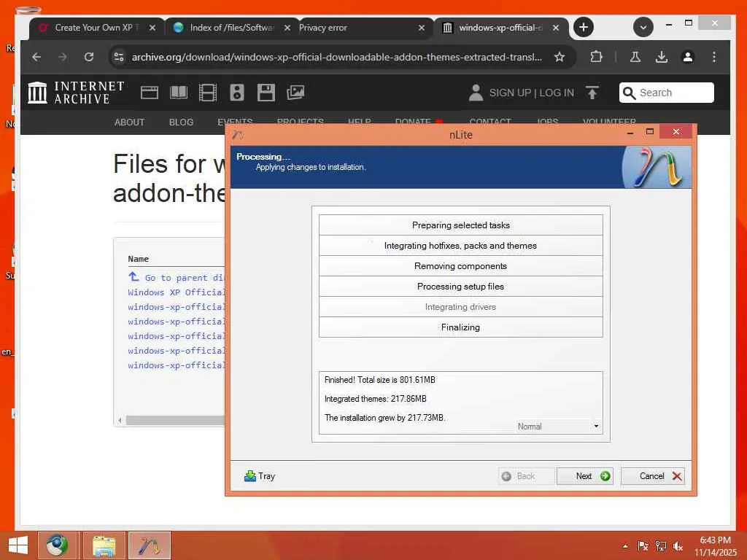Open the Software floppy icon on Internet Archive
This screenshot has height=560, width=747.
point(266,93)
